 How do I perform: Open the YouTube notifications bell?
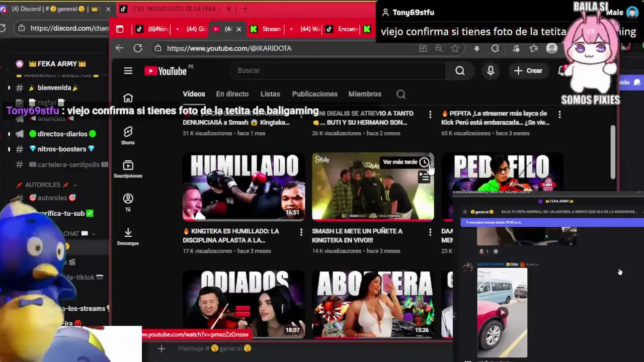click(562, 71)
